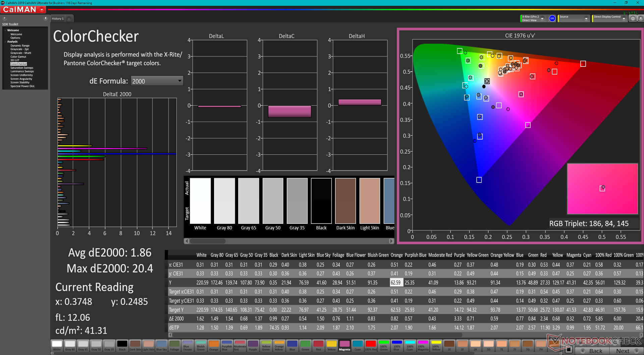Select Luminance Sweeps in the tree
Image resolution: width=644 pixels, height=355 pixels.
tap(22, 71)
